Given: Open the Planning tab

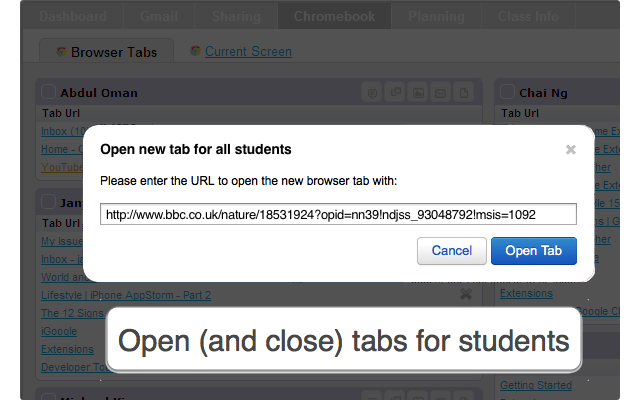Looking at the screenshot, I should point(436,16).
